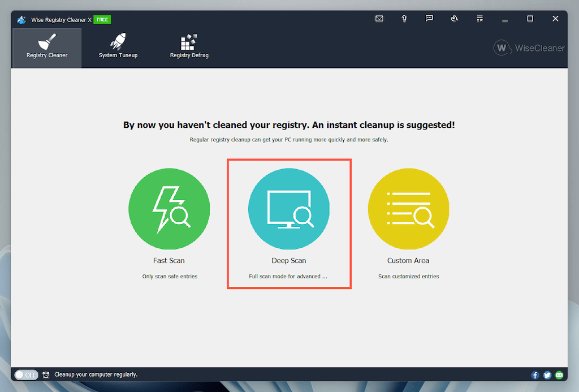Screen dimensions: 579x392
Task: Click the WiseCleaner logo link
Action: (x=529, y=48)
